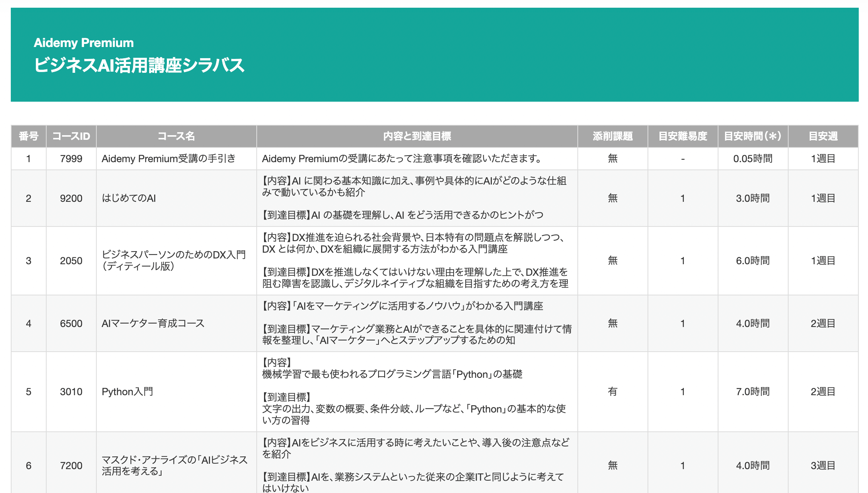Select the ビジネスAI活用講座シラバス heading
Viewport: 868px width, 493px height.
tap(139, 65)
